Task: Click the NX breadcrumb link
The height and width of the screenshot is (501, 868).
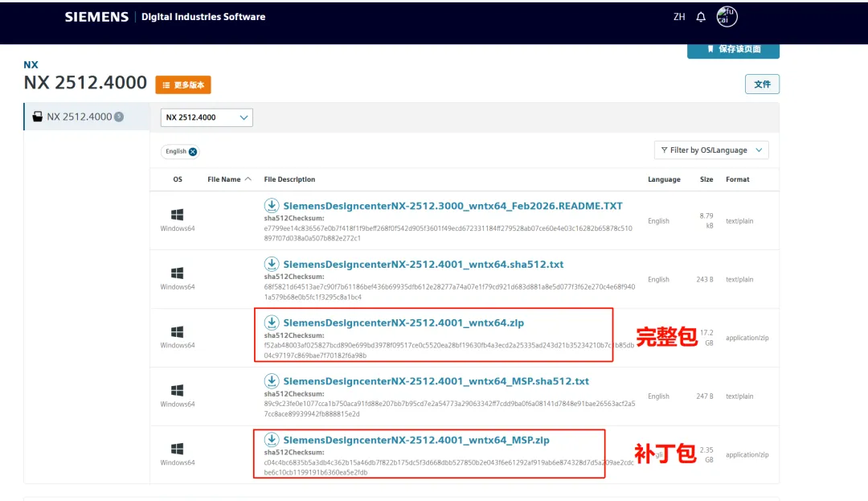Action: 31,65
